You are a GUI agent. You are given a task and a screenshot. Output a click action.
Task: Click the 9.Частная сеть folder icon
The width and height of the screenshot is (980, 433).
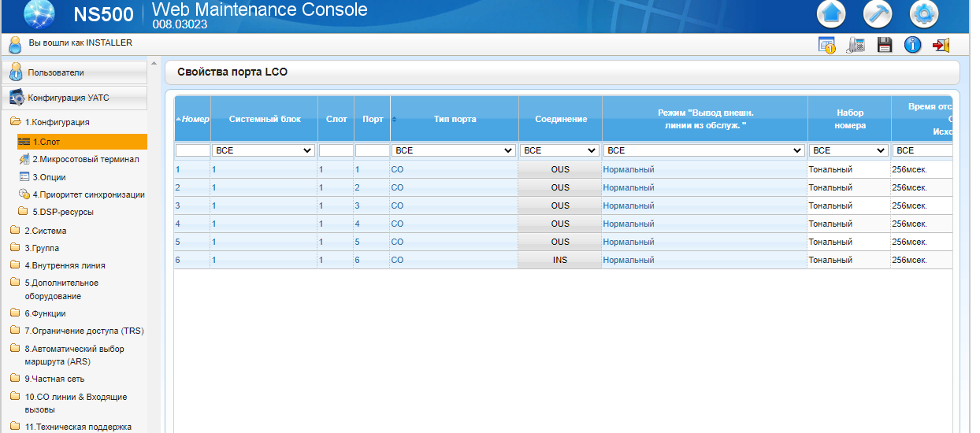[x=15, y=379]
